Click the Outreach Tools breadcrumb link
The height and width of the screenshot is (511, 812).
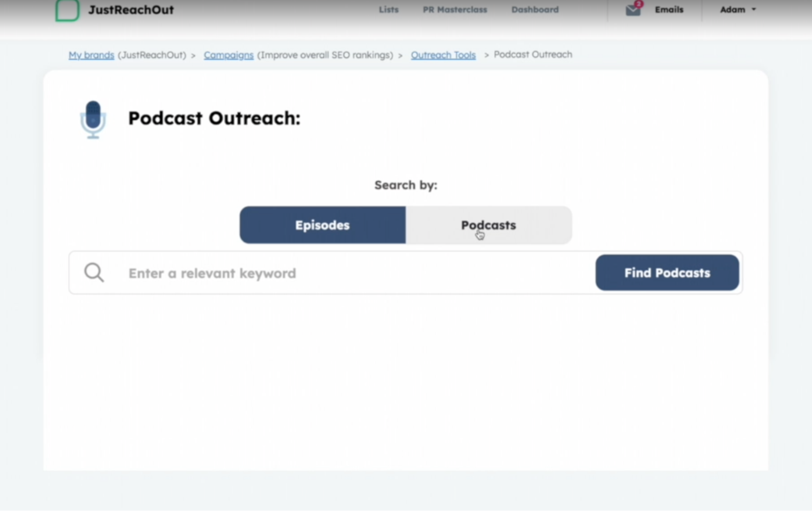pos(443,54)
